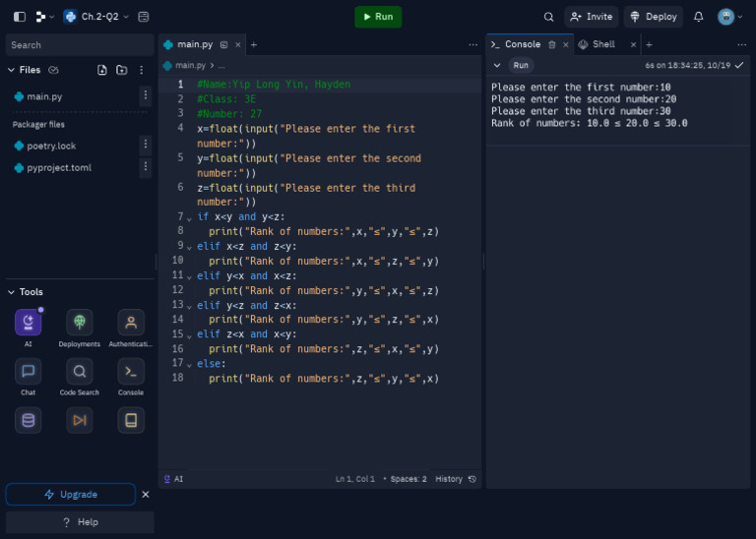The height and width of the screenshot is (539, 756).
Task: Click the Upgrade button
Action: [x=71, y=494]
